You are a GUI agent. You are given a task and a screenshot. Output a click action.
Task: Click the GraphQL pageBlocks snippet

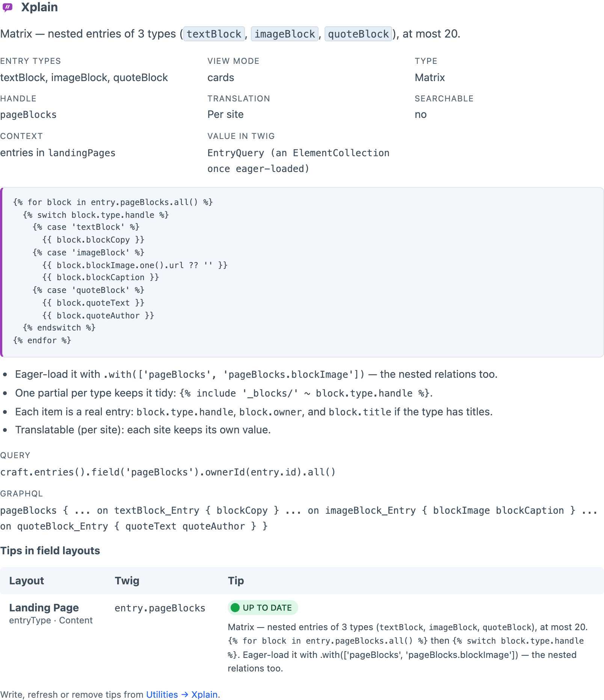point(299,518)
